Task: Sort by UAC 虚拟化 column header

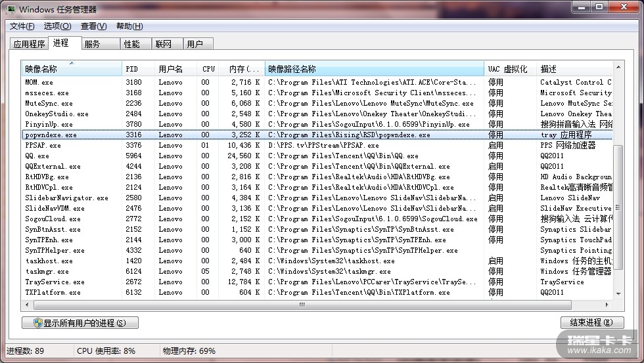Action: (510, 68)
